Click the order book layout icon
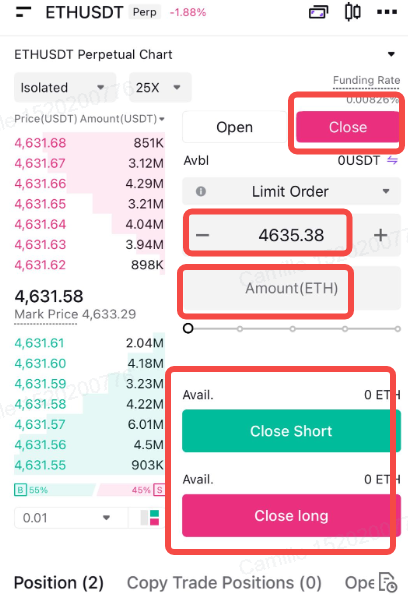Viewport: 408px width, 599px height. [150, 518]
